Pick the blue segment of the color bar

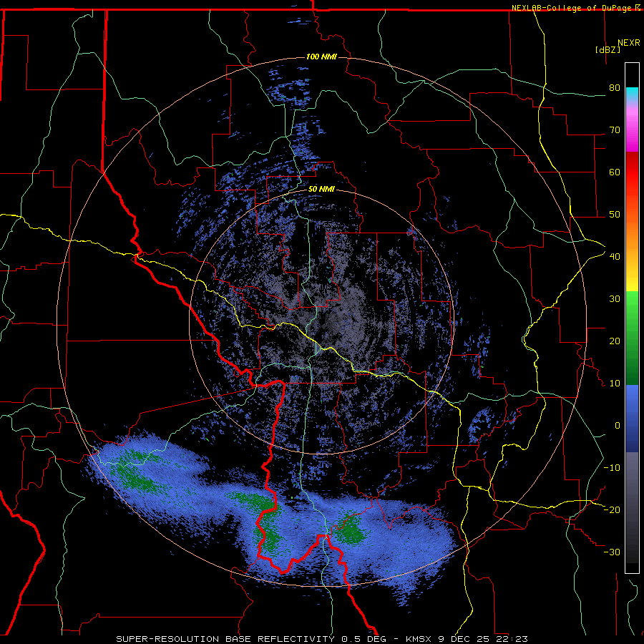click(x=632, y=419)
